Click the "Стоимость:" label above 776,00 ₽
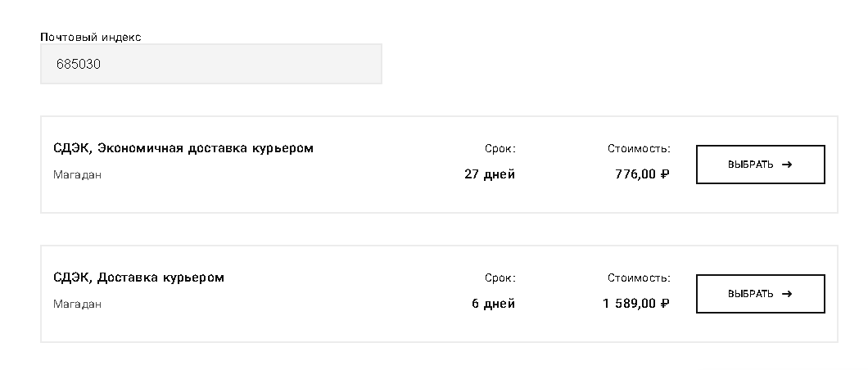 [639, 149]
